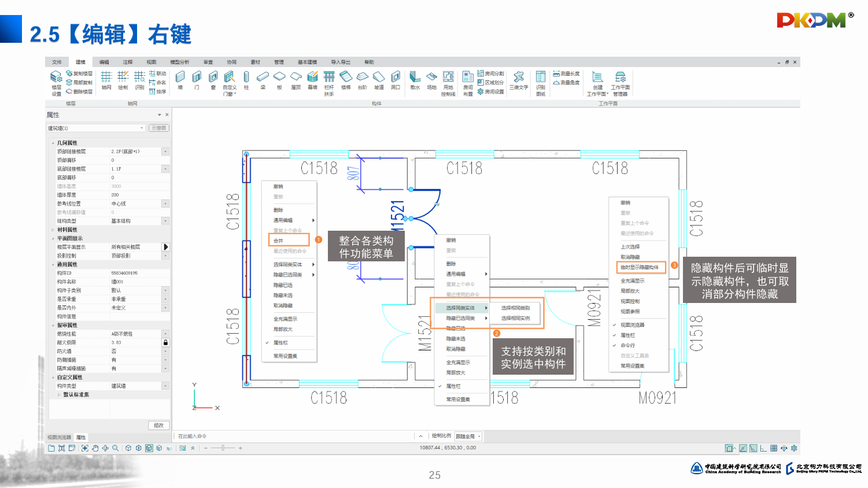Click the 修改 button in properties panel

pyautogui.click(x=158, y=425)
